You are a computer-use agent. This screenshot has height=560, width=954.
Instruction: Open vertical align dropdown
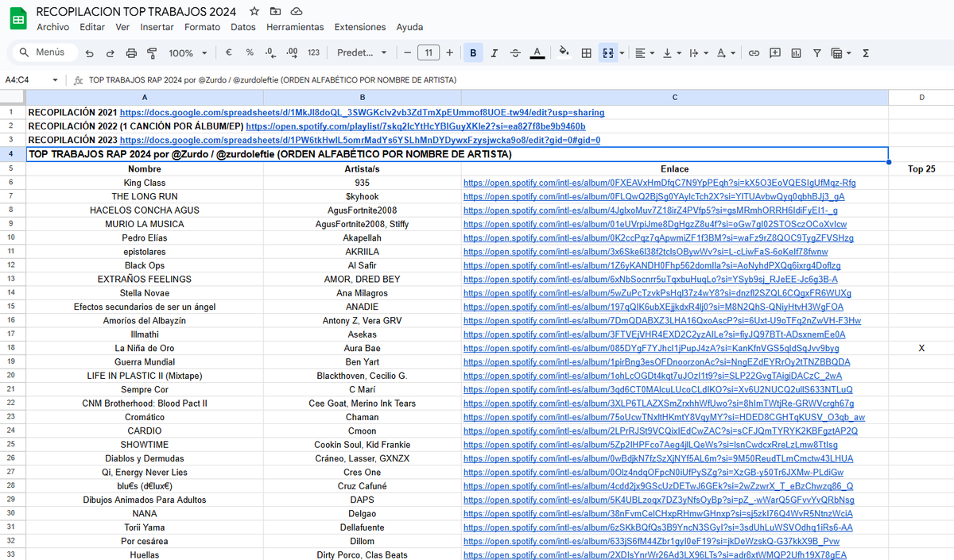click(671, 53)
